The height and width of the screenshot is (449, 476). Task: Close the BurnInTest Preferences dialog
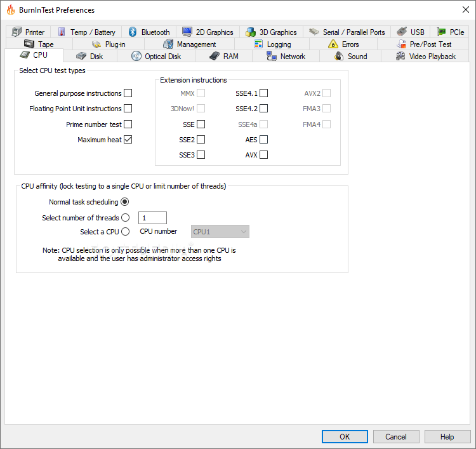pos(466,10)
